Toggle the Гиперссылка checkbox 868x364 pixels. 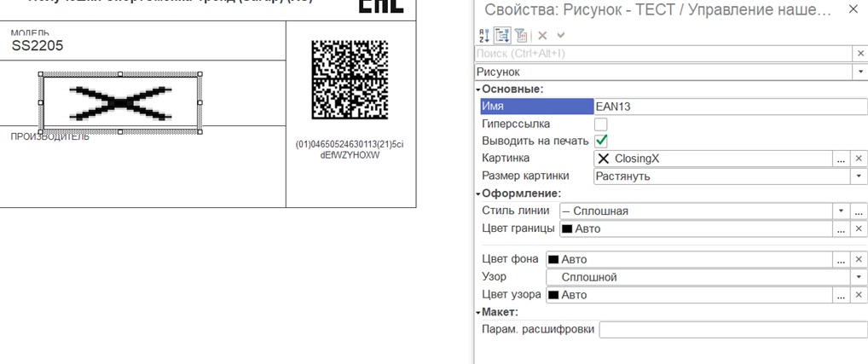pos(600,124)
